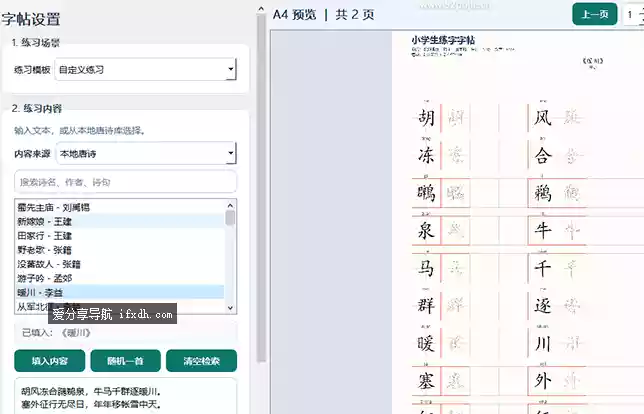Open the 内容来源 dropdown showing 本地唐诗

[146, 154]
